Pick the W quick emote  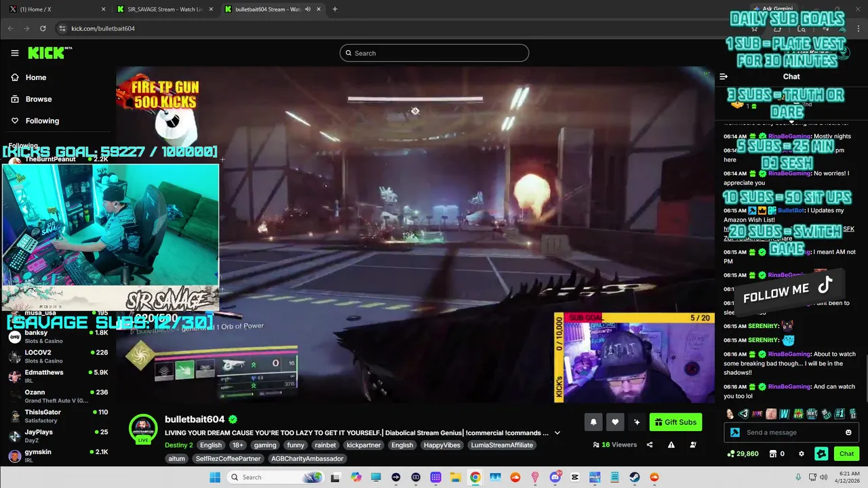pyautogui.click(x=785, y=413)
